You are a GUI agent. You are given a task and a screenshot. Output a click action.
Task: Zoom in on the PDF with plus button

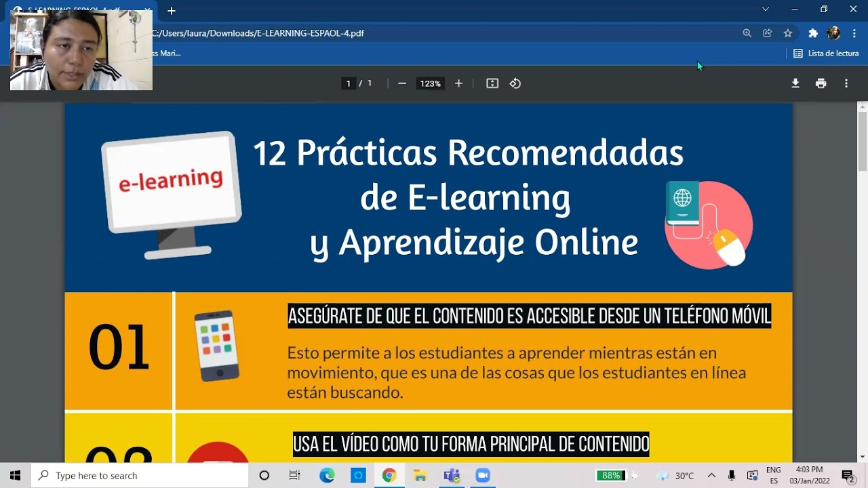(x=458, y=83)
